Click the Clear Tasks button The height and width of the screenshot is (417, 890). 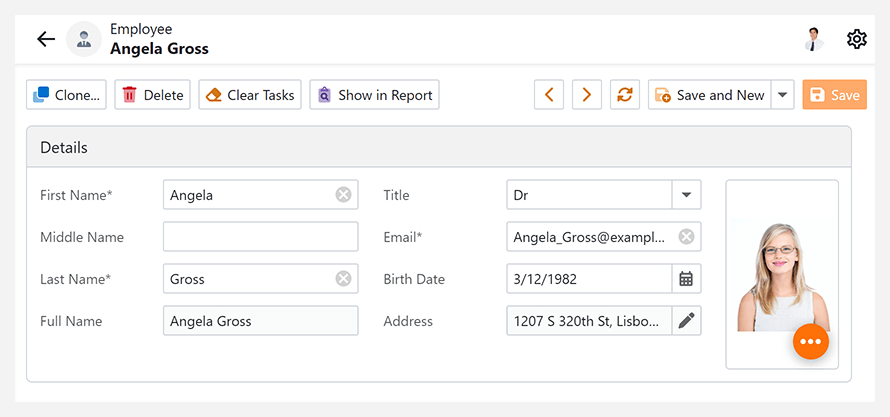coord(250,95)
